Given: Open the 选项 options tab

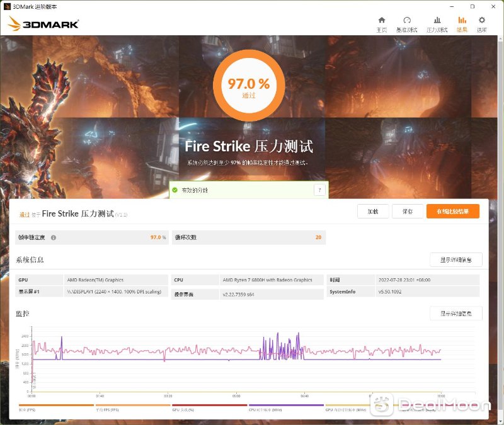Looking at the screenshot, I should coord(481,25).
